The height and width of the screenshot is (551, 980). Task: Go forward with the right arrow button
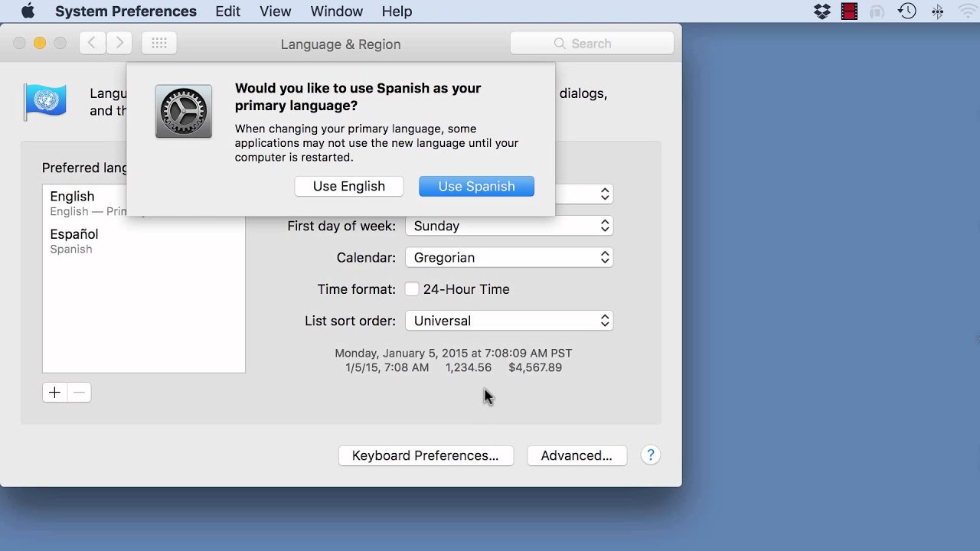point(119,44)
